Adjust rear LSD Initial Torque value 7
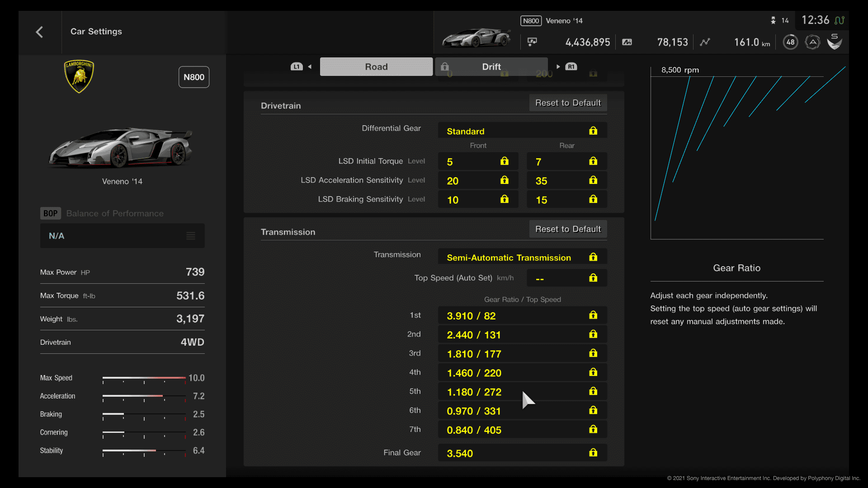Image resolution: width=868 pixels, height=488 pixels. pyautogui.click(x=566, y=161)
